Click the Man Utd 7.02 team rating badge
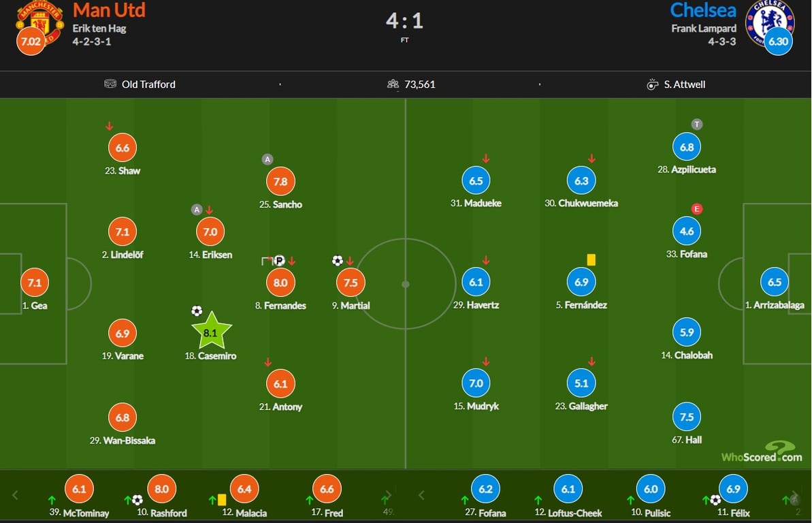 click(31, 41)
